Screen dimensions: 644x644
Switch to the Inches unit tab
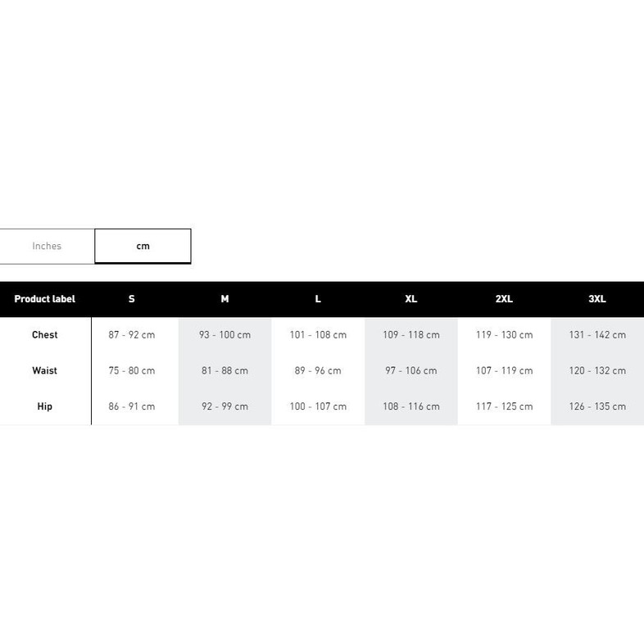[47, 246]
